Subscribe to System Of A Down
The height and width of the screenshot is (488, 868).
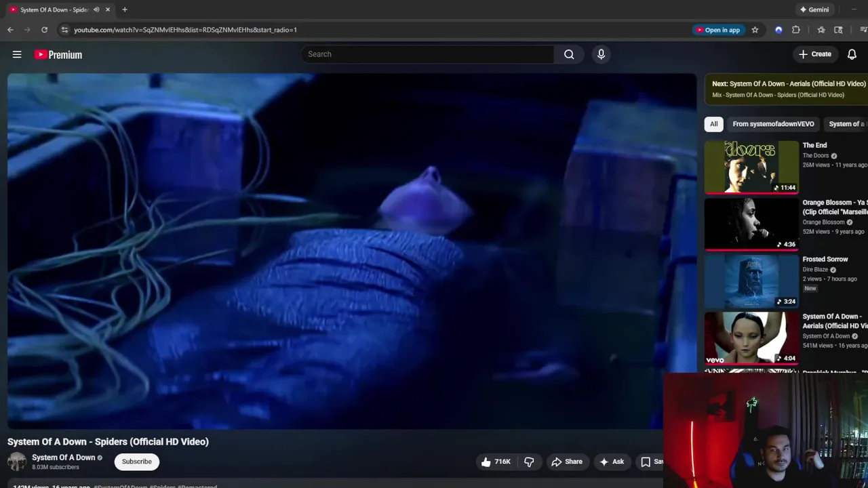click(x=136, y=462)
